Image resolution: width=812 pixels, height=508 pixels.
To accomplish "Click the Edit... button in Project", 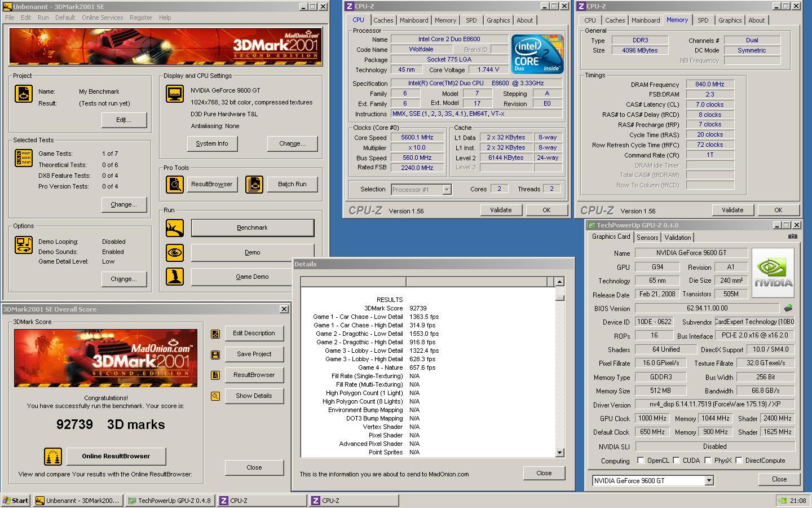I will 123,120.
